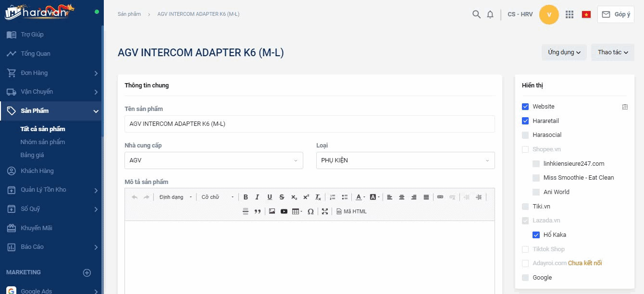
Task: Click the redo arrow in editor
Action: (x=147, y=197)
